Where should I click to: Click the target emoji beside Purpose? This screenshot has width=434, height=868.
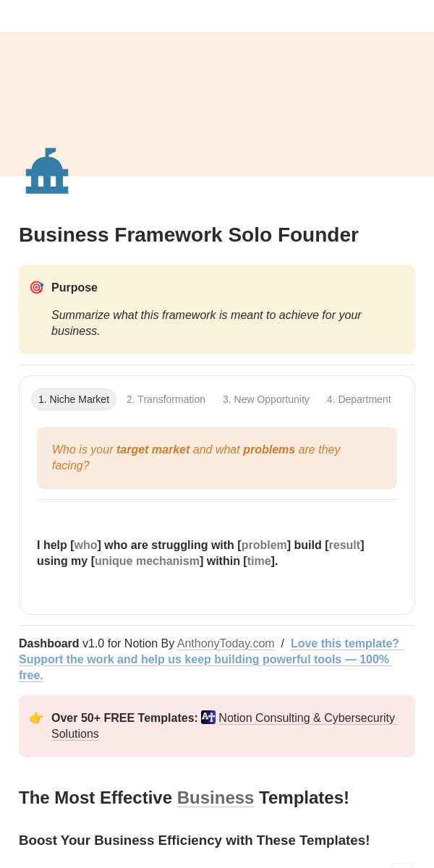click(x=36, y=287)
